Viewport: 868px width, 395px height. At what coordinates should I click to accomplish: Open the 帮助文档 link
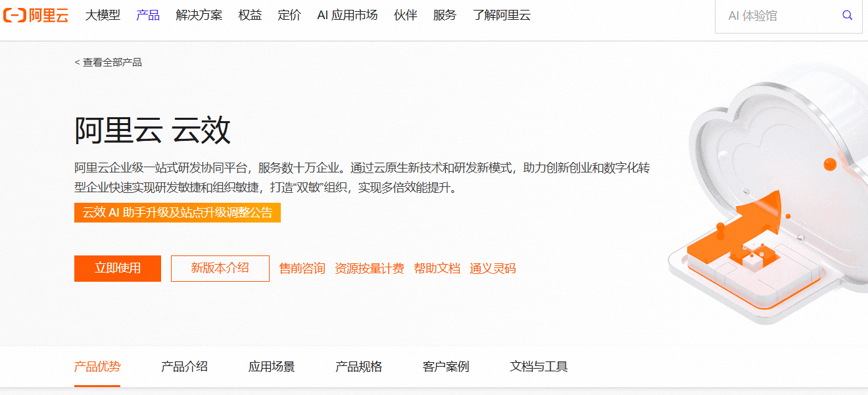click(437, 268)
